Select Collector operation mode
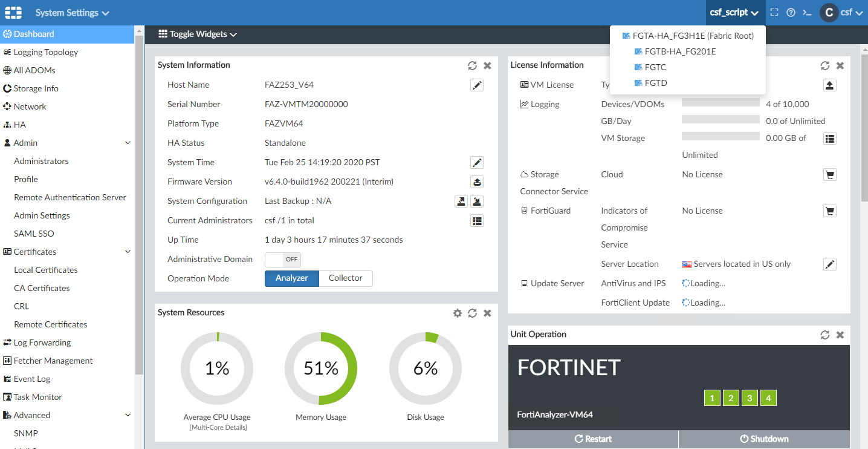This screenshot has width=868, height=449. click(x=346, y=278)
